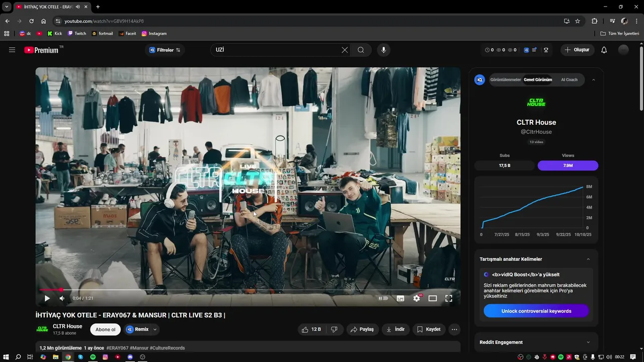Click the browser address bar URL
This screenshot has height=362, width=644.
[x=104, y=21]
